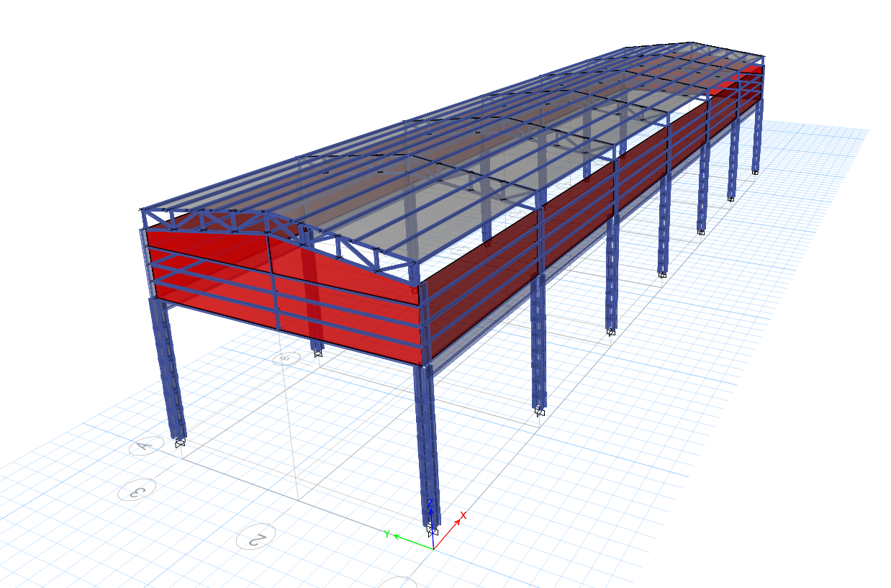Click the green Y axis label
The width and height of the screenshot is (891, 588).
click(386, 534)
